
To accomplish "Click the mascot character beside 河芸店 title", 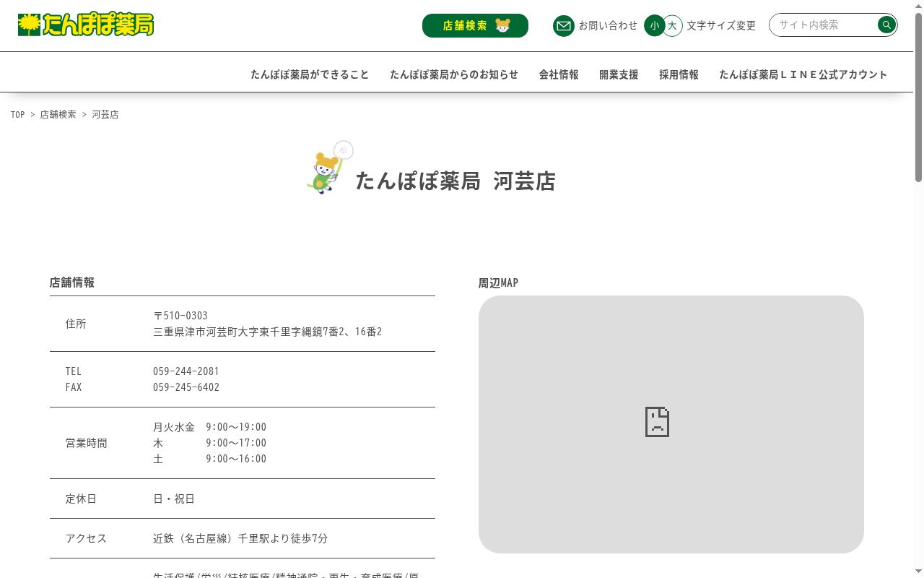I will (330, 168).
